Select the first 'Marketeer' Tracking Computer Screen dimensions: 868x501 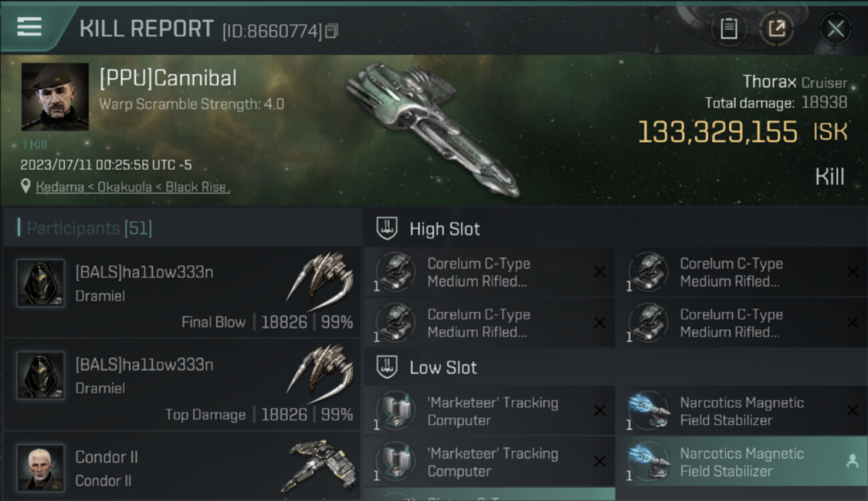click(x=489, y=411)
